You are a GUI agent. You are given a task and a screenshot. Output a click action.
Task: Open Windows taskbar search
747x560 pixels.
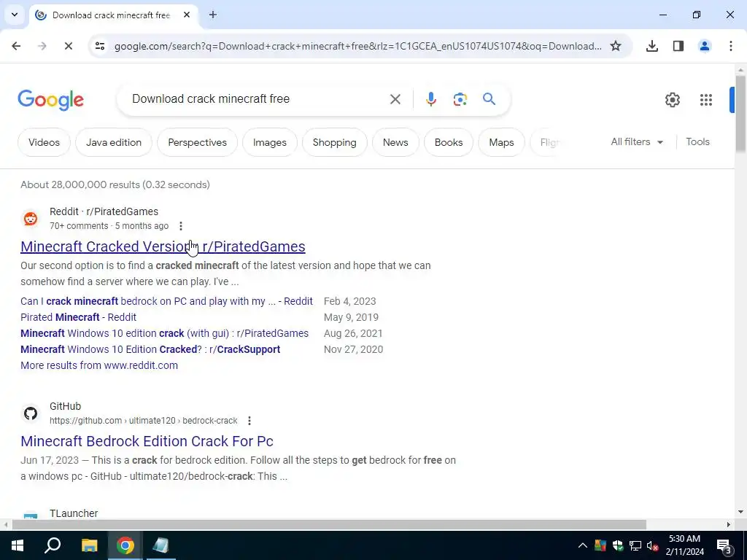click(x=53, y=545)
